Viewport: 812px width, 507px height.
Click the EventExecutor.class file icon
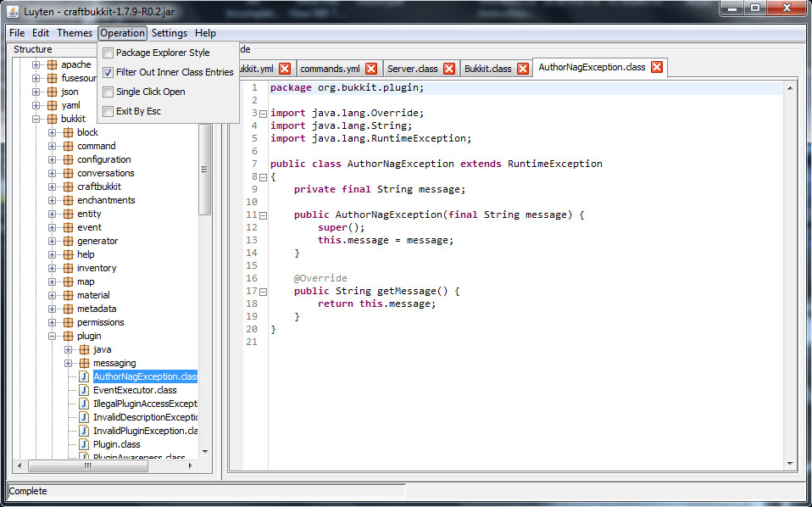coord(84,390)
